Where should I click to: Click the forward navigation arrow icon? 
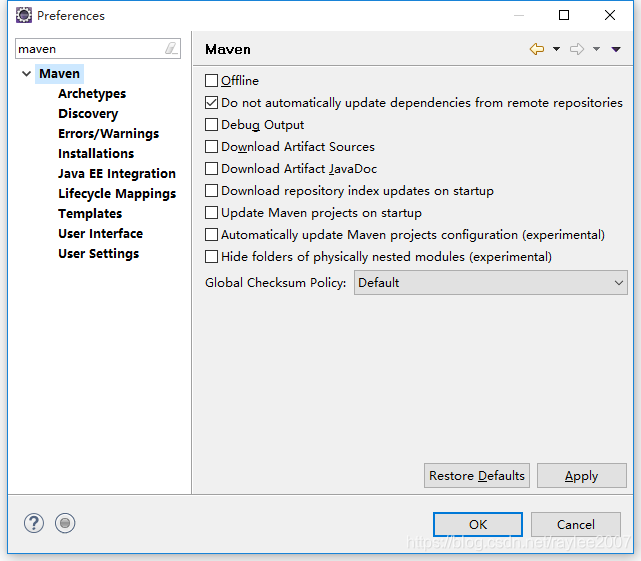(577, 49)
